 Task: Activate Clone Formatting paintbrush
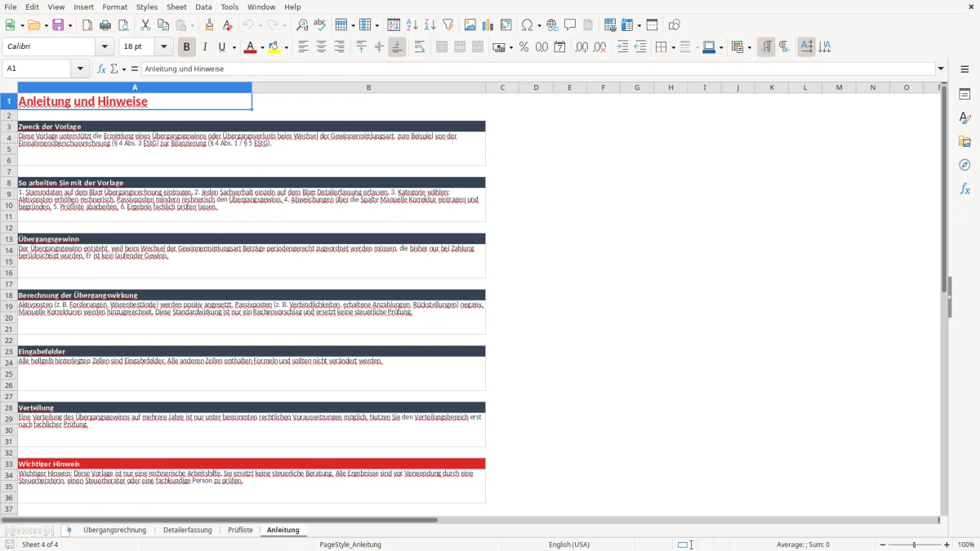[x=209, y=25]
